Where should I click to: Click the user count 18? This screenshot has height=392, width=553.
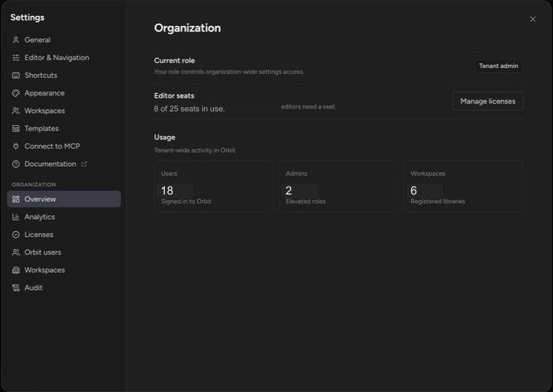pos(167,190)
